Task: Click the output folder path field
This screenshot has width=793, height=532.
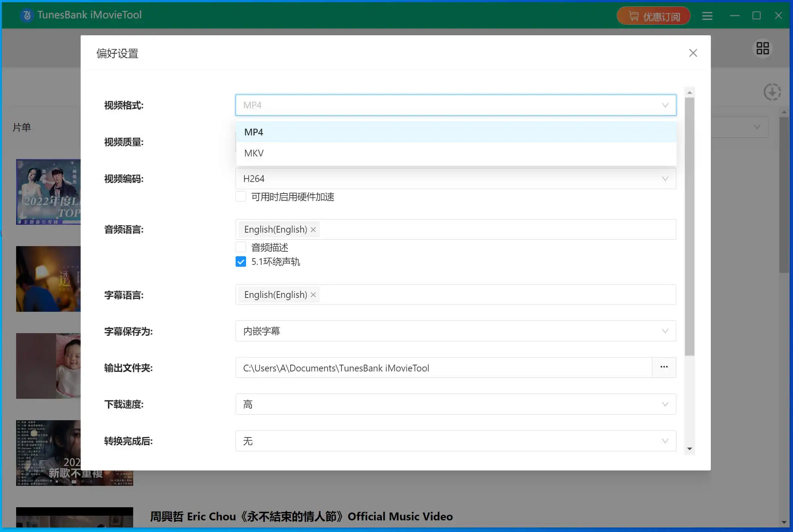Action: (443, 368)
